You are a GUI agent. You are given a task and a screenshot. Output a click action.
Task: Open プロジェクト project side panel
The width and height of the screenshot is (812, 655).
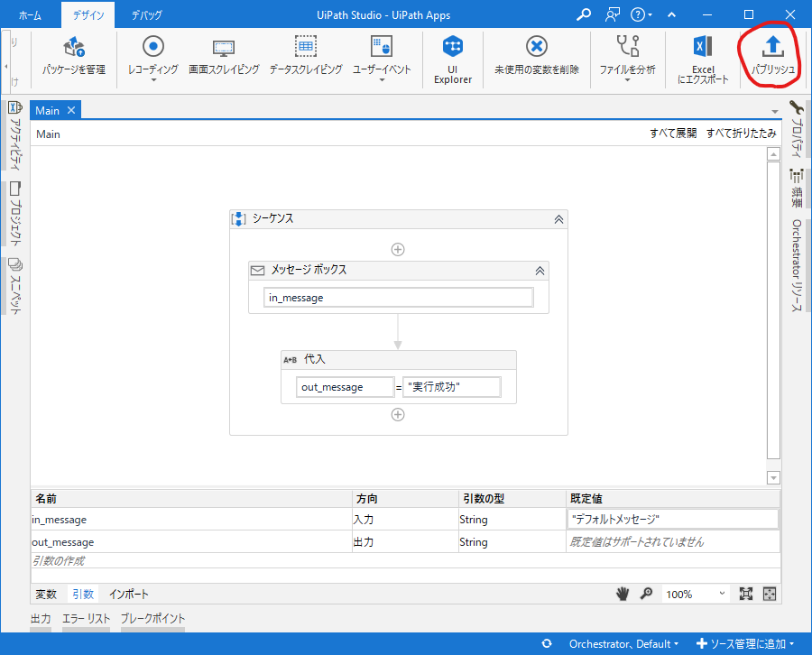pyautogui.click(x=15, y=213)
